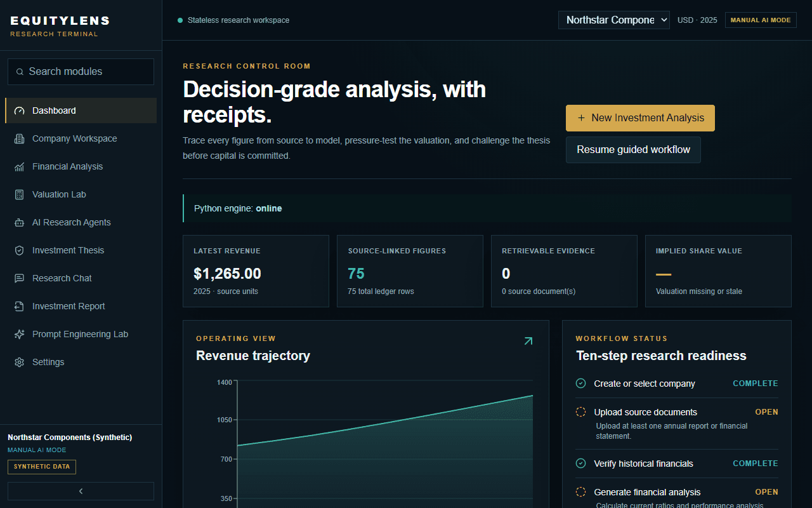Navigate to Valuation Lab

point(81,194)
